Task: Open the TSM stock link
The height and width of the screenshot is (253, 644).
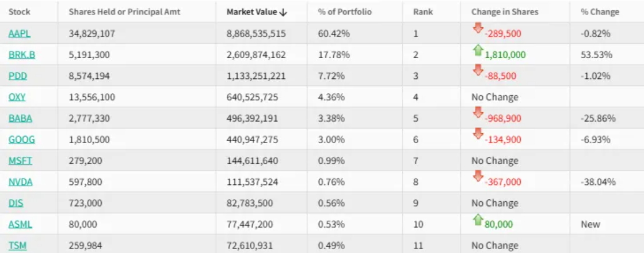Action: (x=18, y=246)
